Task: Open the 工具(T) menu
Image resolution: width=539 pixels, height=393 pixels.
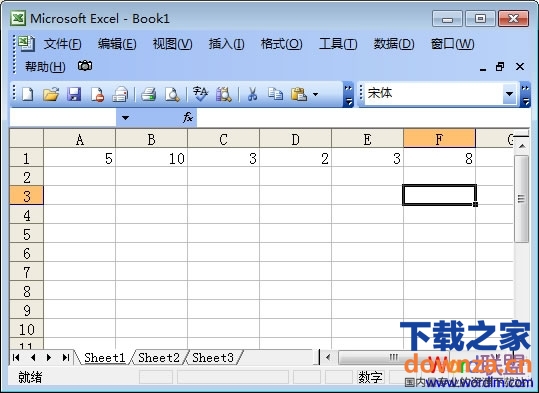Action: click(338, 44)
